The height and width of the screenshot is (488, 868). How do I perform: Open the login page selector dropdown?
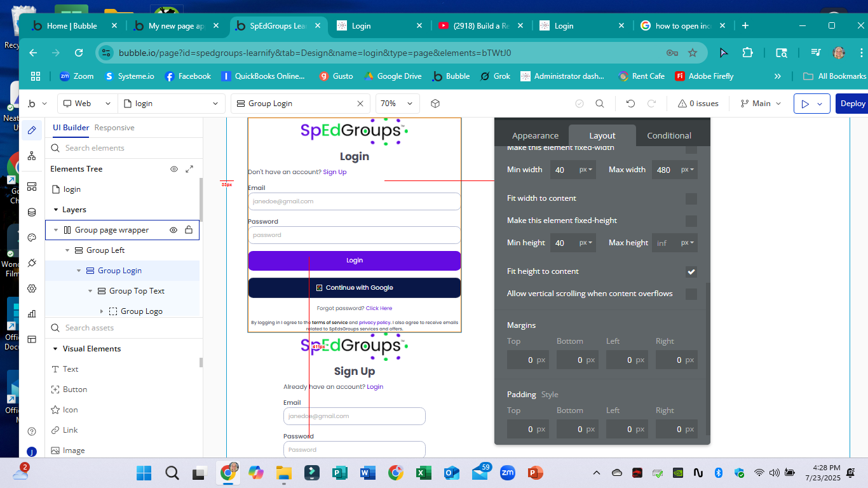coord(172,104)
